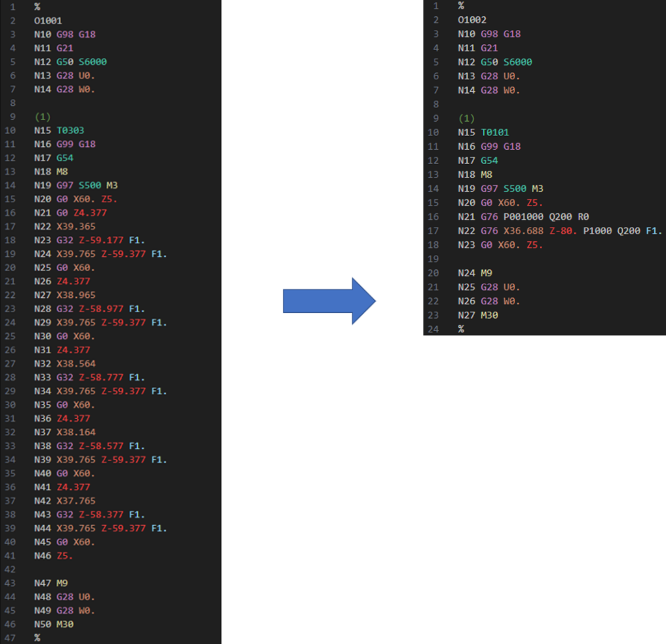Click gutter line number 47 in left listing
666x644 pixels.
click(x=10, y=638)
